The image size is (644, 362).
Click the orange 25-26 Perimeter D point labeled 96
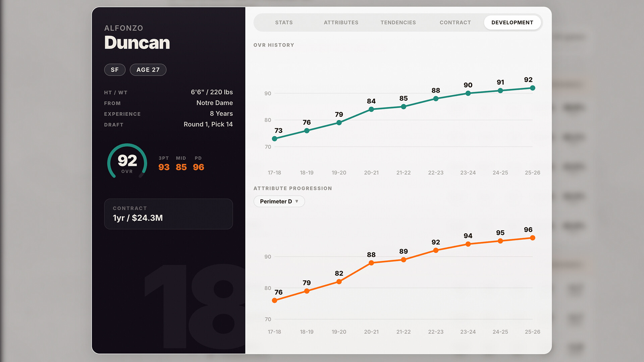click(x=532, y=238)
